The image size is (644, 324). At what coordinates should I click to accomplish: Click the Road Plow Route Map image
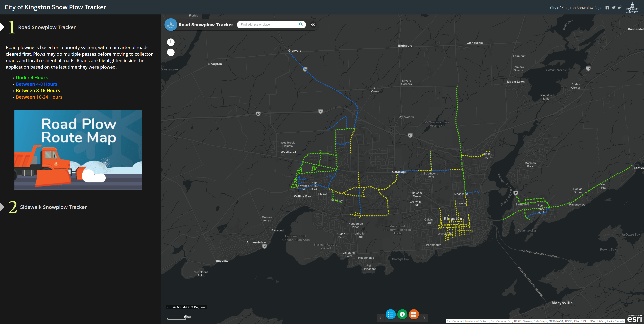pos(78,150)
